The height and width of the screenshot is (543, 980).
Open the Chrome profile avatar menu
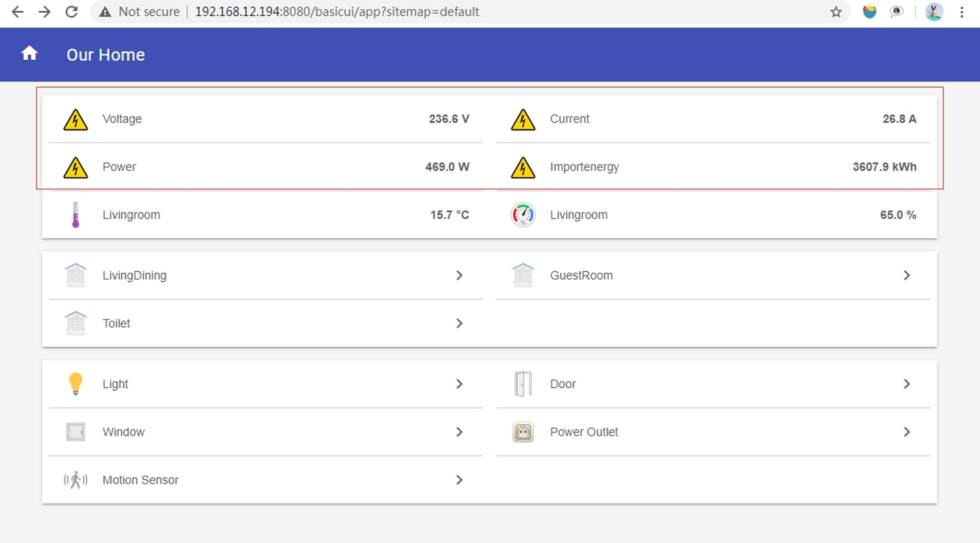coord(935,12)
